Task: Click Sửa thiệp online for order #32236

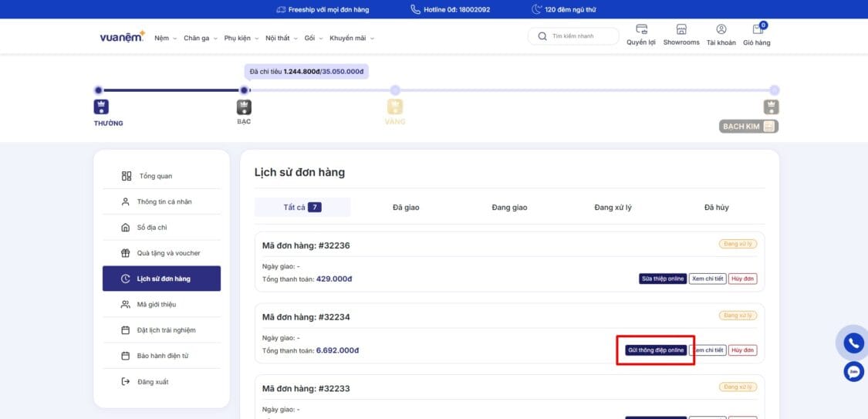Action: point(663,279)
